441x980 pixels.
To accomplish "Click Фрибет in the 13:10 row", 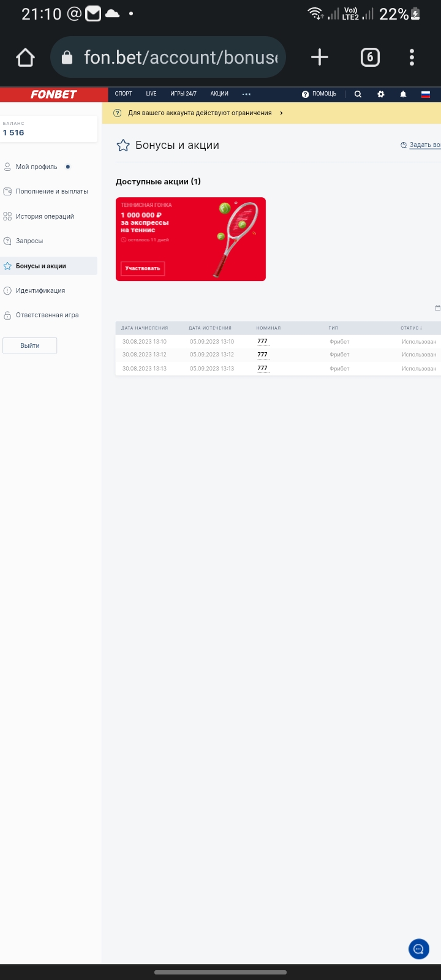I will pyautogui.click(x=339, y=342).
